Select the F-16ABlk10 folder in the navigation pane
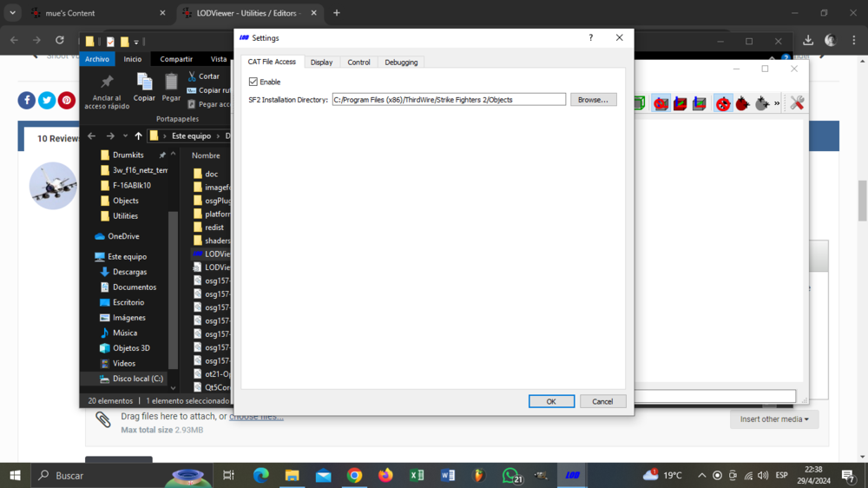This screenshot has width=868, height=488. pyautogui.click(x=132, y=186)
